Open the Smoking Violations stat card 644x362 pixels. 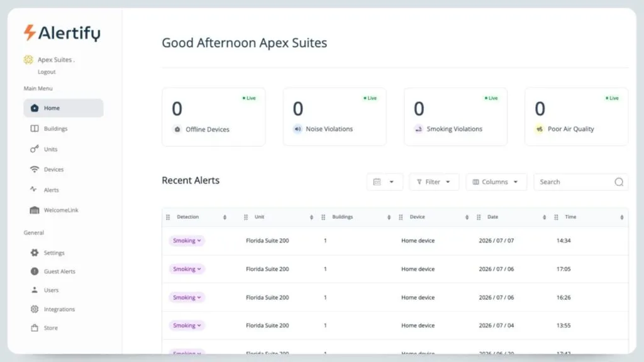coord(455,116)
